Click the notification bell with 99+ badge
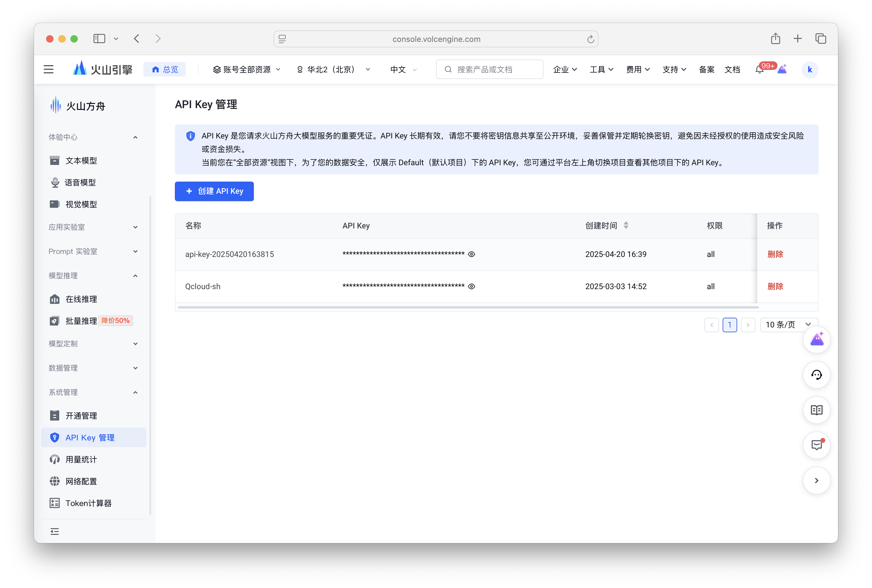The image size is (872, 588). [760, 69]
